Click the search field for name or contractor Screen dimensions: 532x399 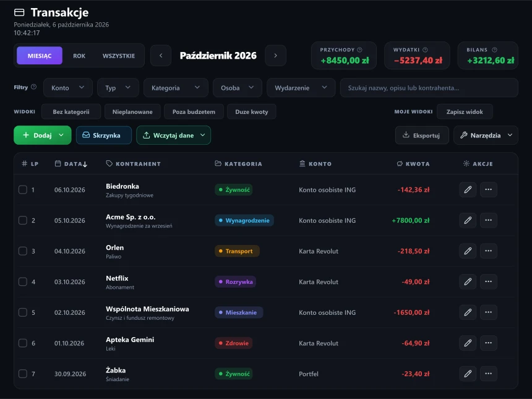(429, 88)
